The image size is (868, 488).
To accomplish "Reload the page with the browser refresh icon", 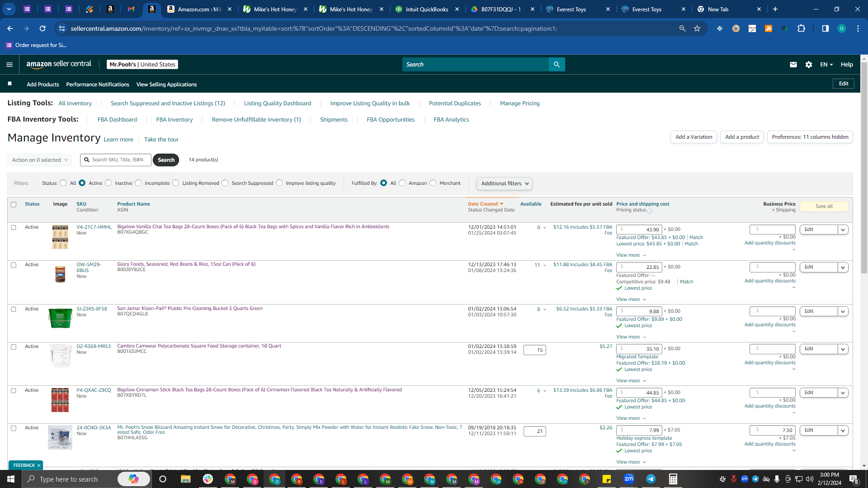I will [x=42, y=28].
